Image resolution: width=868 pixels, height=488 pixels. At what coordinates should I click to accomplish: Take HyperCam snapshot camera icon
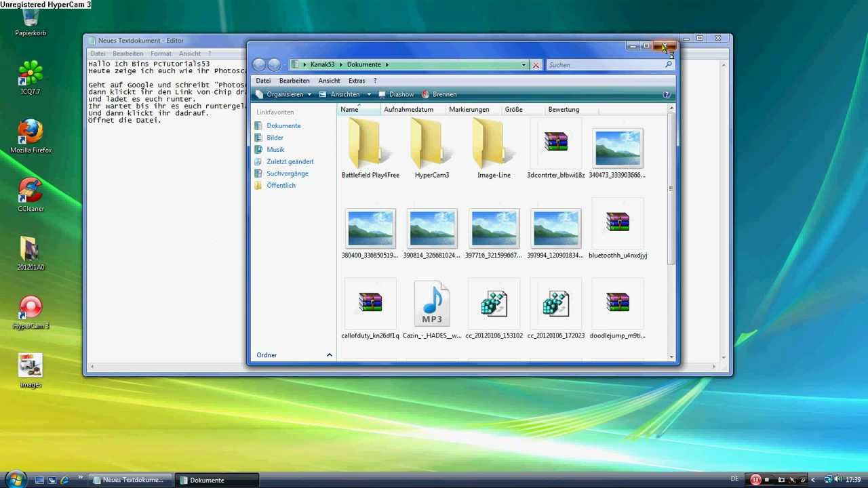(x=781, y=480)
